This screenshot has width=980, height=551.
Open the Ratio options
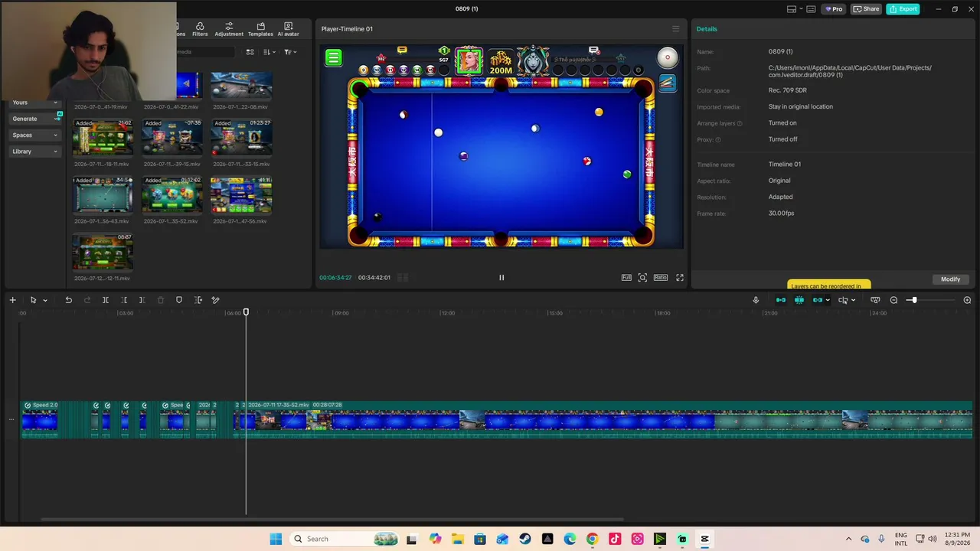point(661,278)
